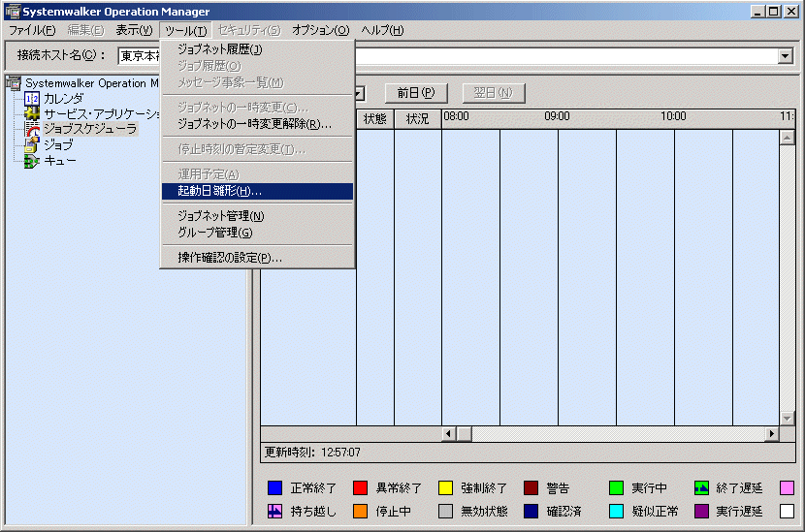
Task: Click the サービス・アプリケーション gear icon
Action: coord(32,113)
